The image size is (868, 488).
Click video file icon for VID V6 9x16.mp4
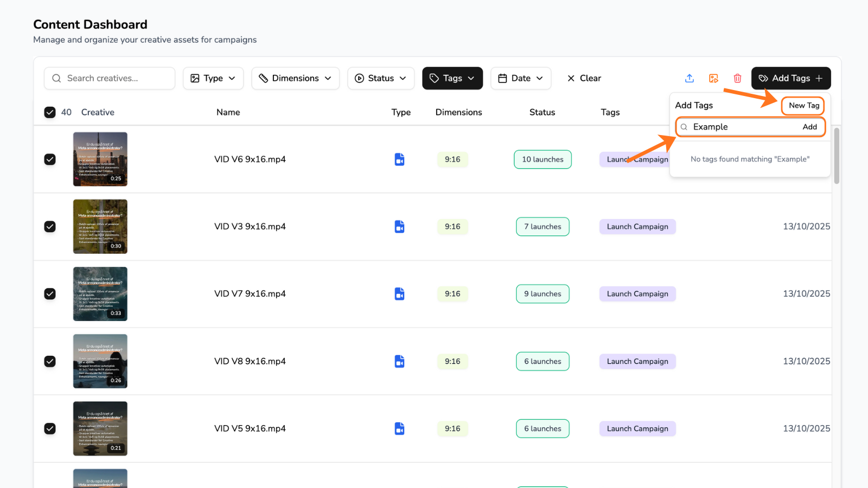pos(399,159)
